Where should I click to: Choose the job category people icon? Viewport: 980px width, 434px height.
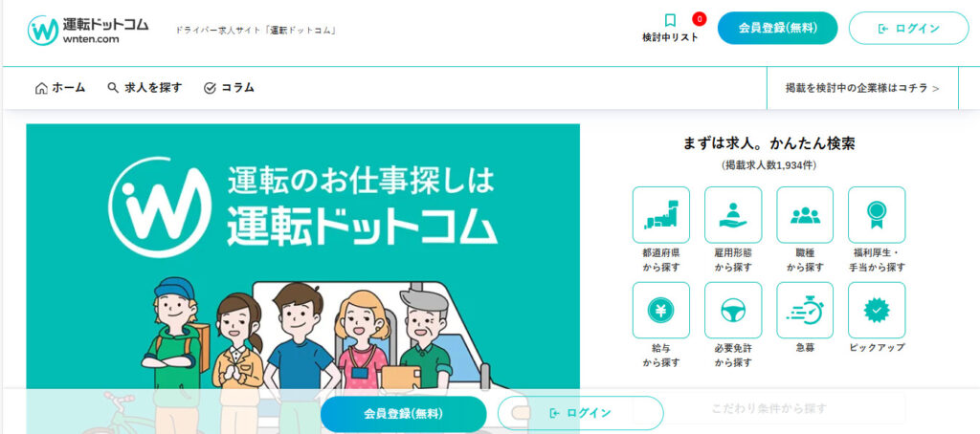[805, 215]
